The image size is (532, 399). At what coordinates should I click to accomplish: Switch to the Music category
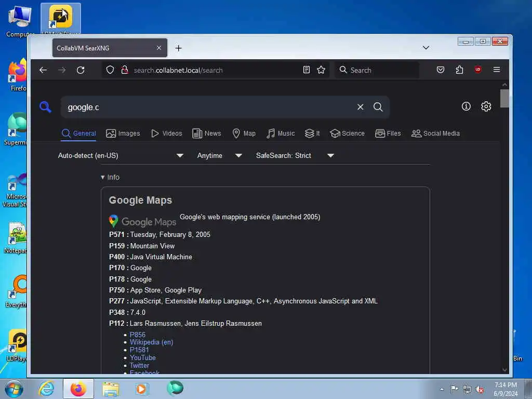[x=281, y=134]
